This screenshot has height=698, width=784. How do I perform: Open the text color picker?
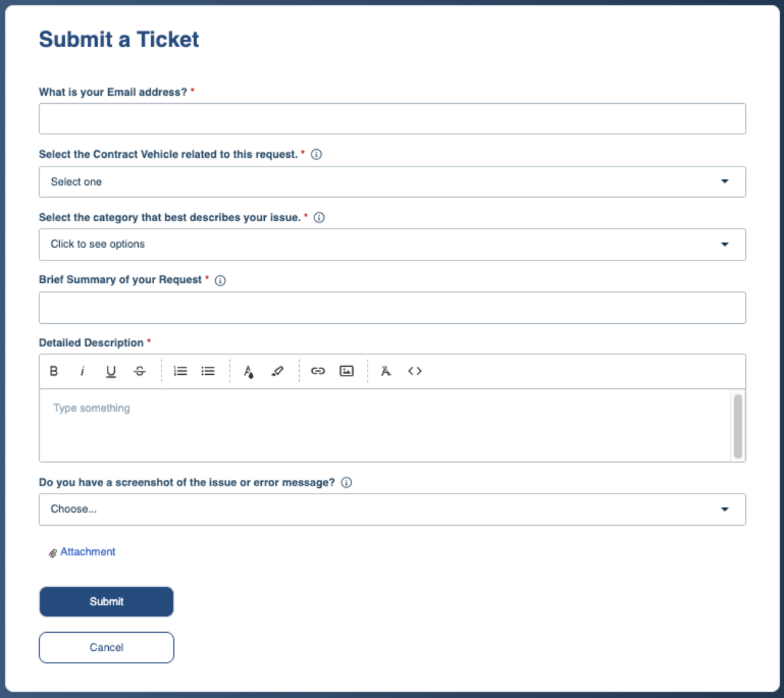[x=248, y=370]
